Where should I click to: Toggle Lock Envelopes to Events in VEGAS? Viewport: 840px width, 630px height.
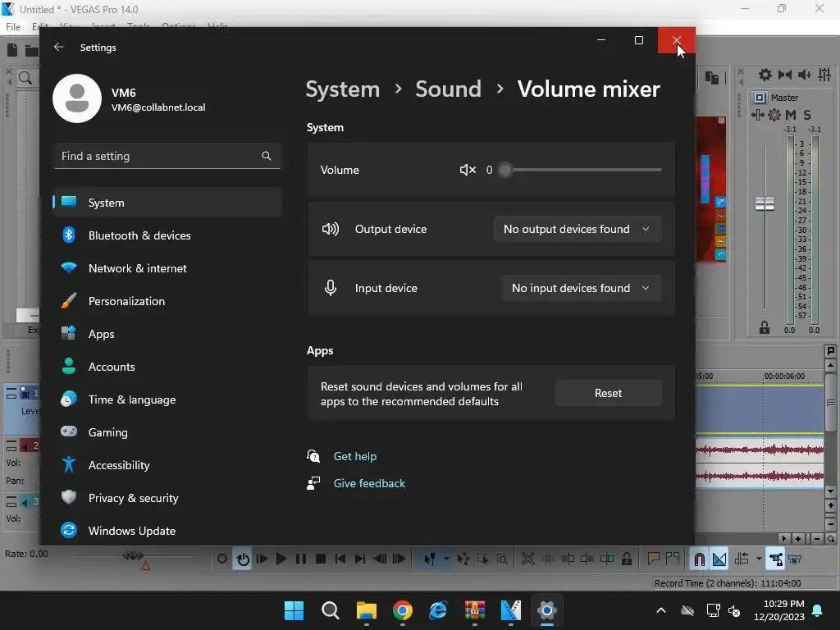pos(775,559)
